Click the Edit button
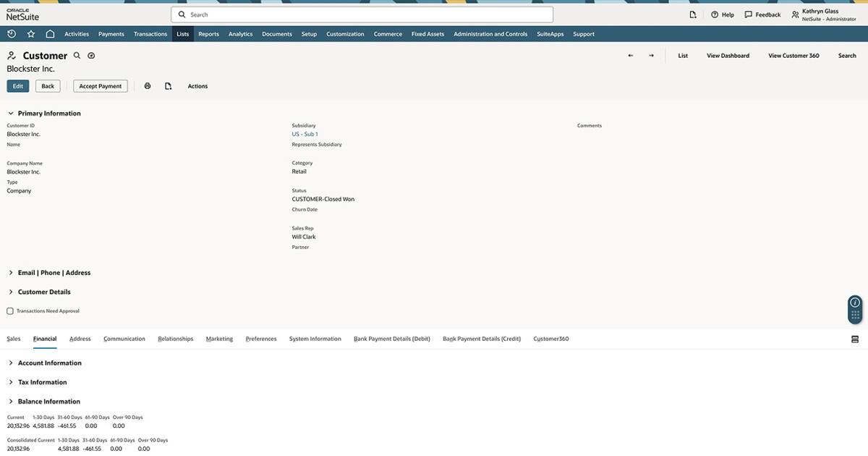This screenshot has width=868, height=456. coord(17,85)
